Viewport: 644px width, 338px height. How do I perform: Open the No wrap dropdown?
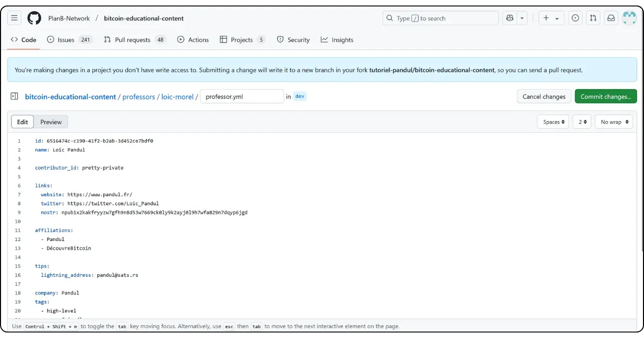click(x=613, y=122)
